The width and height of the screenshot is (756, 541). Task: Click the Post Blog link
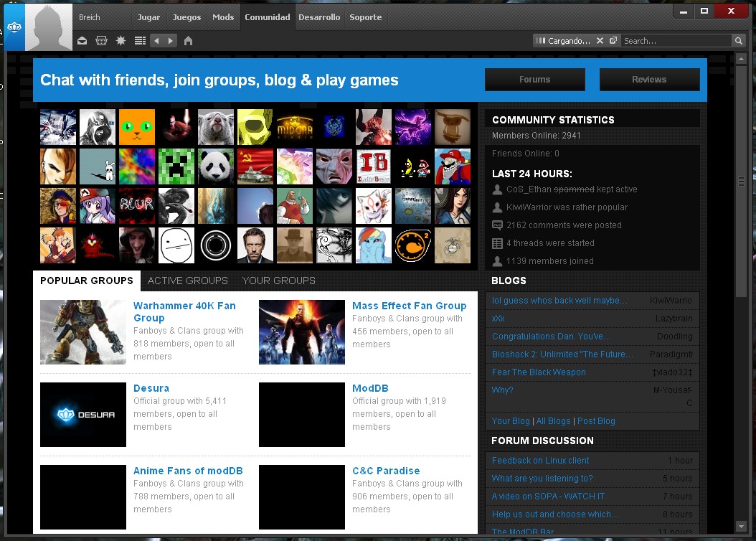596,420
